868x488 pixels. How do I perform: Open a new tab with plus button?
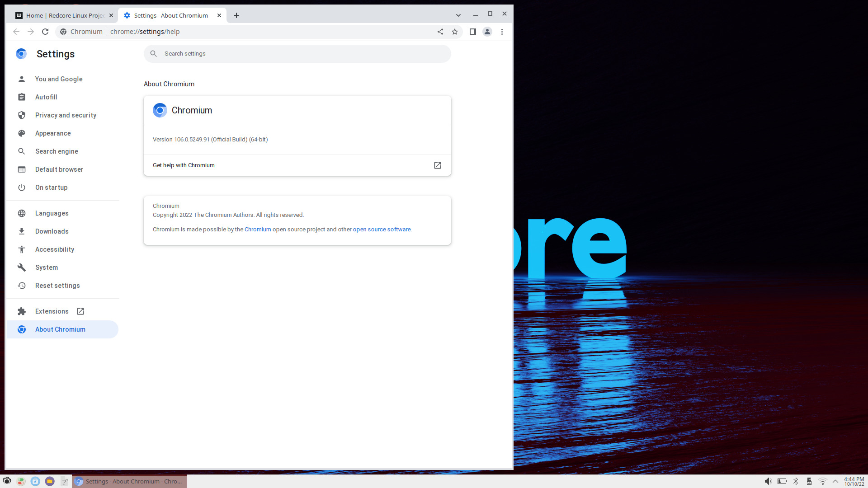pyautogui.click(x=236, y=15)
